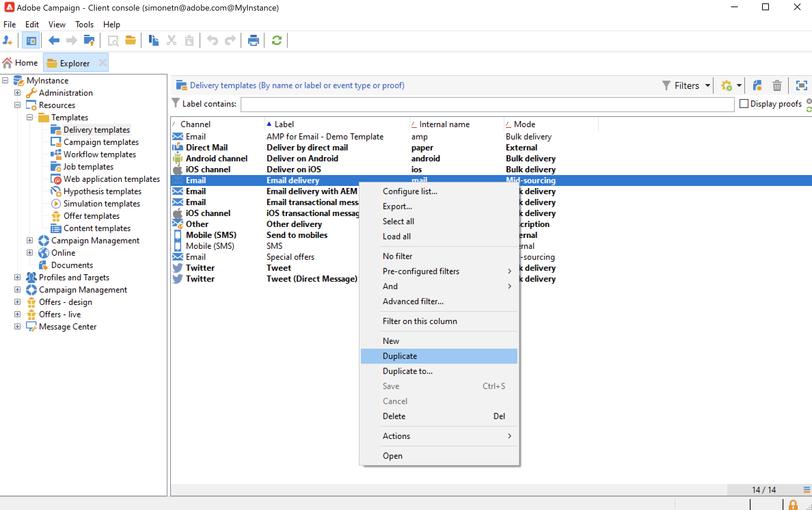The width and height of the screenshot is (812, 510).
Task: Click the trash delete icon above list
Action: coord(777,85)
